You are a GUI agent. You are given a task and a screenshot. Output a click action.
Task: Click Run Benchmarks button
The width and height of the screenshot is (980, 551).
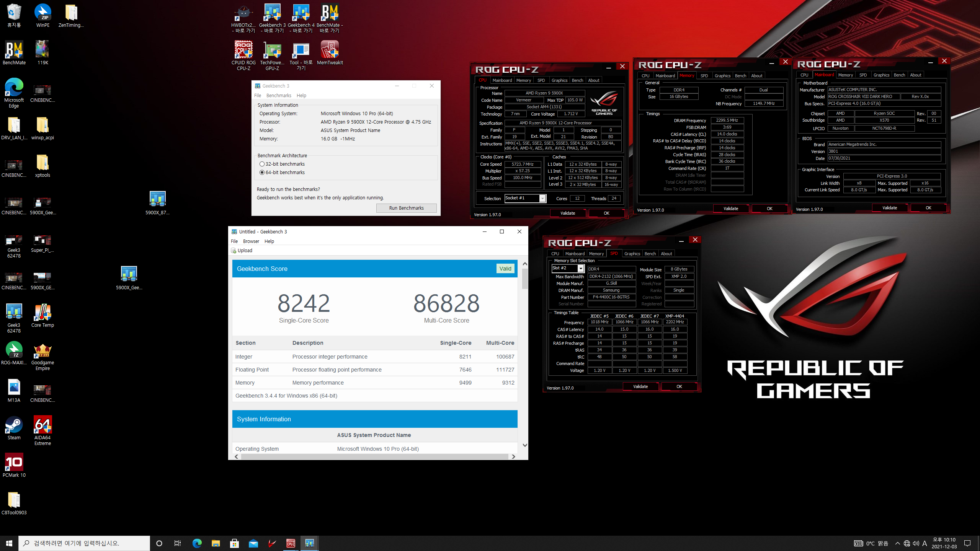406,208
